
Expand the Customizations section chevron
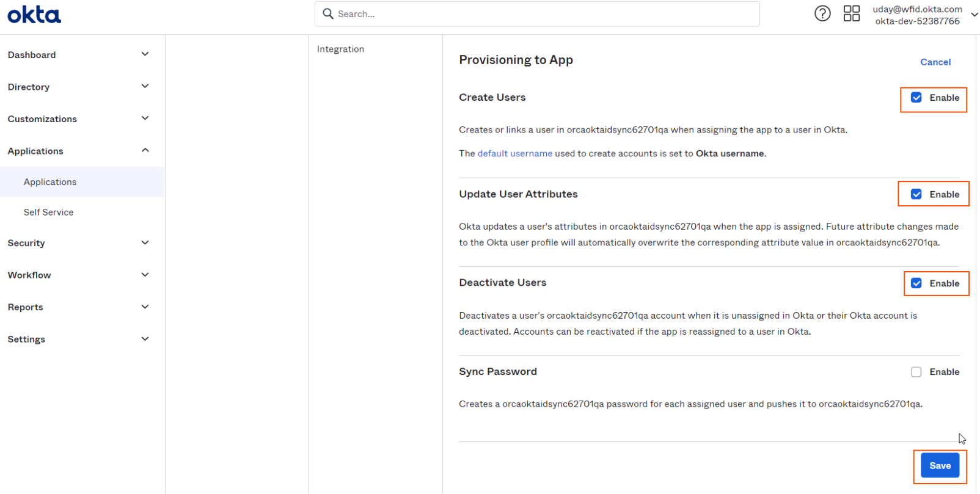(x=145, y=118)
